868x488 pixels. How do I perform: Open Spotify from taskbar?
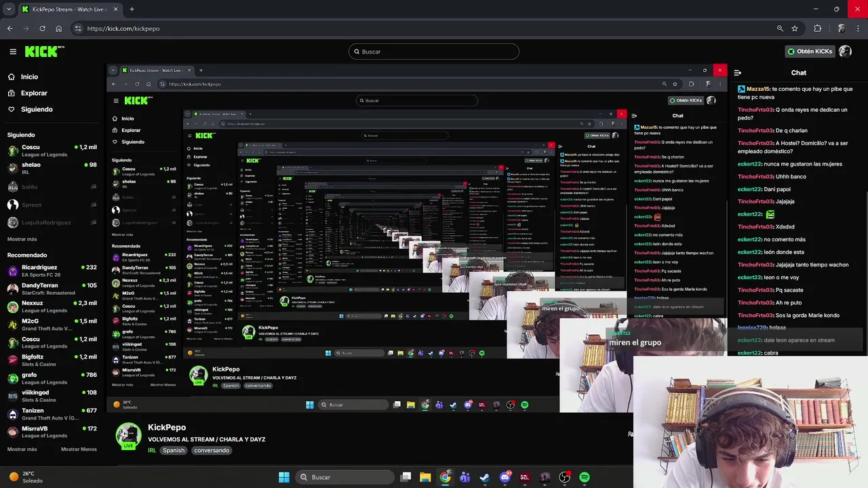point(585,477)
